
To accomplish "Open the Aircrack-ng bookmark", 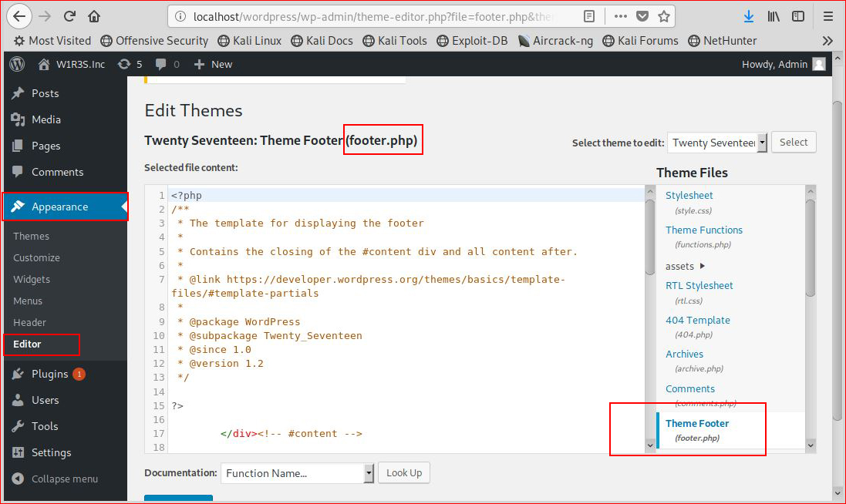I will pyautogui.click(x=555, y=41).
